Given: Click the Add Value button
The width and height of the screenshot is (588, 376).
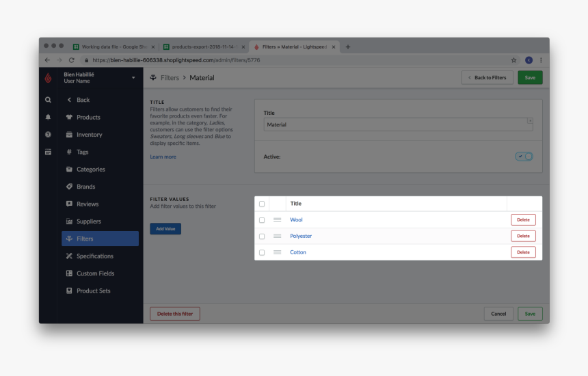Looking at the screenshot, I should coord(165,229).
